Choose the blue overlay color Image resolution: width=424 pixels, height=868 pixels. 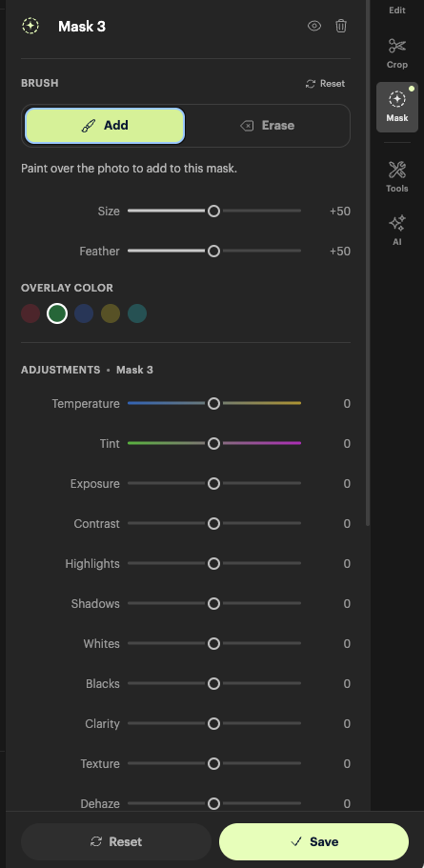click(84, 313)
